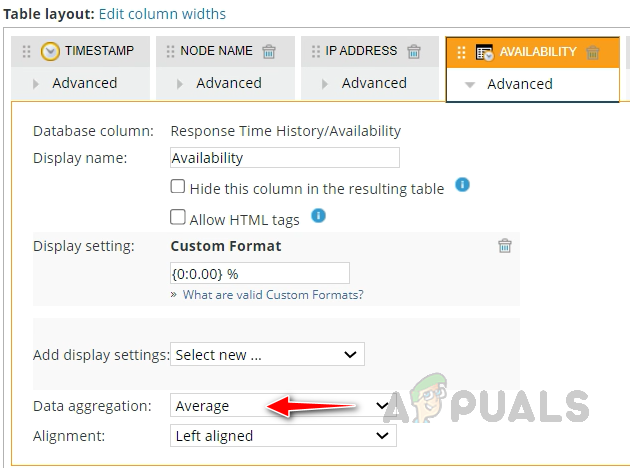Remove the Custom Format display setting
The height and width of the screenshot is (468, 630).
(505, 246)
